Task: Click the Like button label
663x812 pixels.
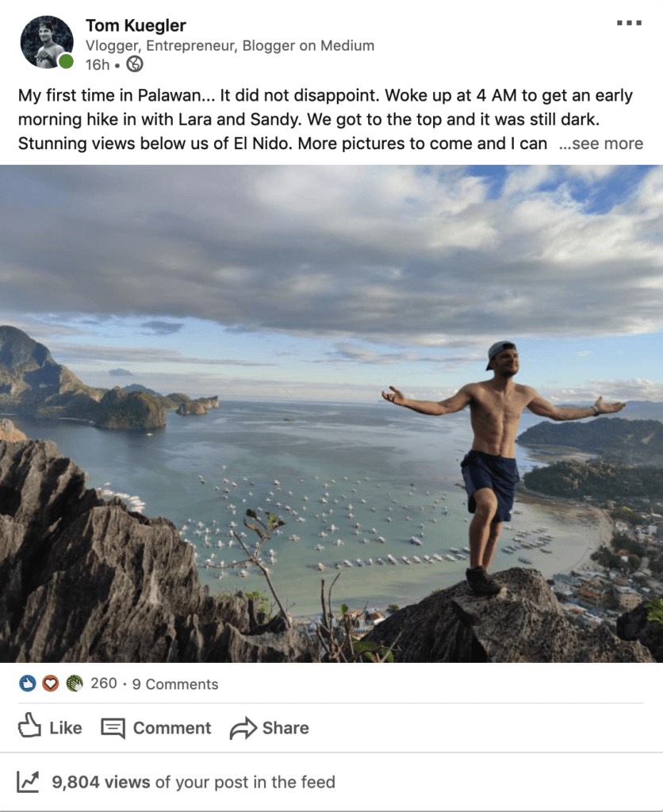Action: click(x=66, y=728)
